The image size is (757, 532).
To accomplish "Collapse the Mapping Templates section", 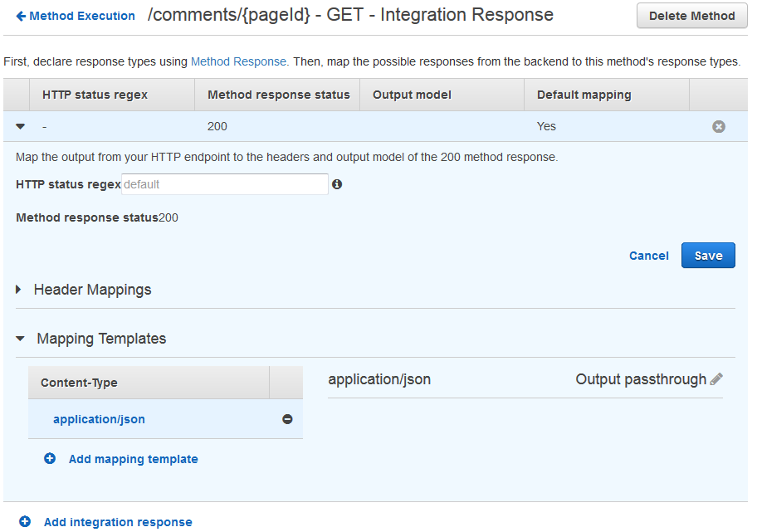I will (x=21, y=339).
